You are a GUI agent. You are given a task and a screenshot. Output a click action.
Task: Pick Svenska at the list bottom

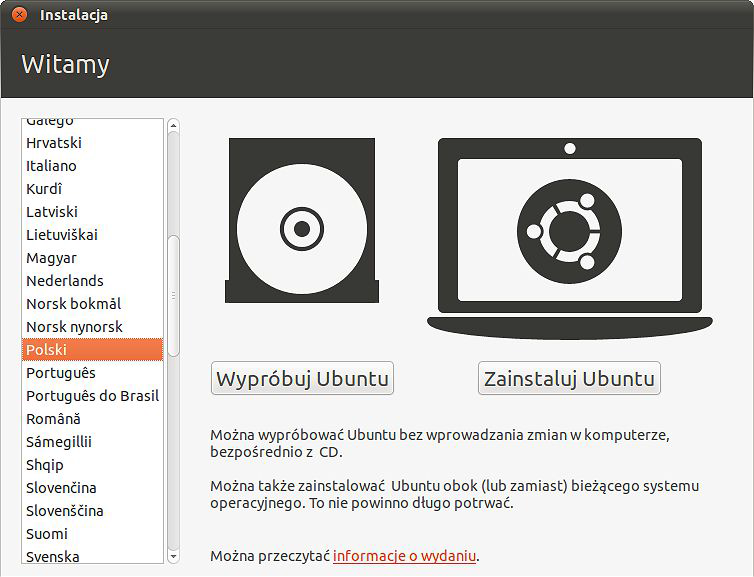pos(92,556)
